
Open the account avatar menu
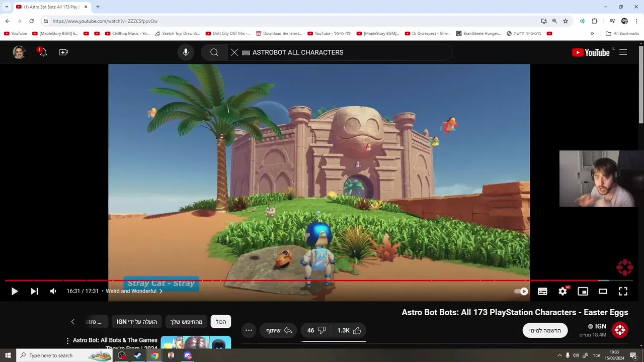click(x=19, y=52)
